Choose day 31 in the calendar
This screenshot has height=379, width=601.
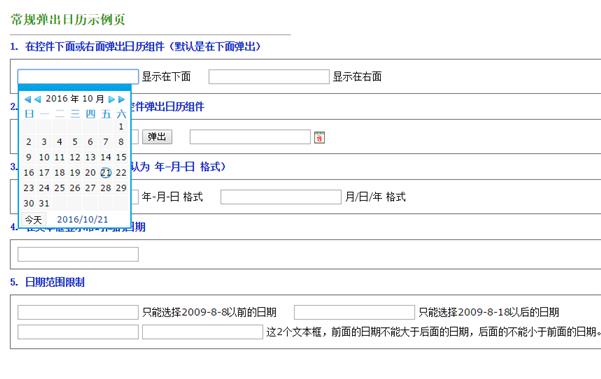click(x=44, y=203)
